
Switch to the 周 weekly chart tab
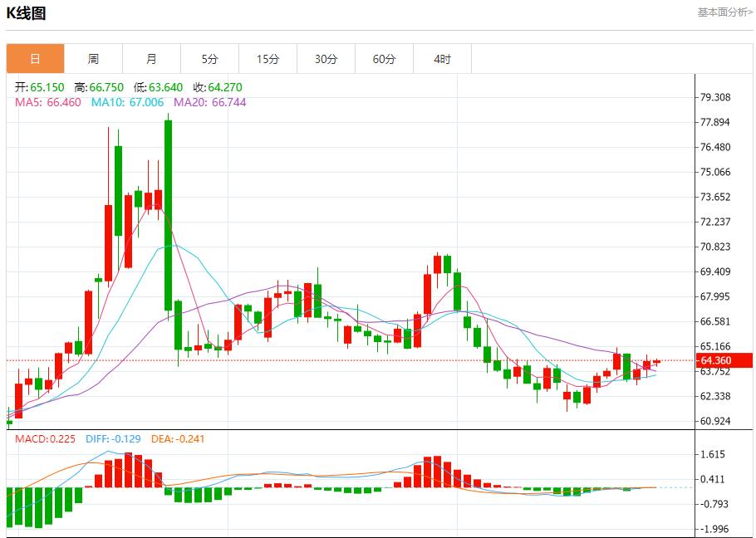pos(93,58)
